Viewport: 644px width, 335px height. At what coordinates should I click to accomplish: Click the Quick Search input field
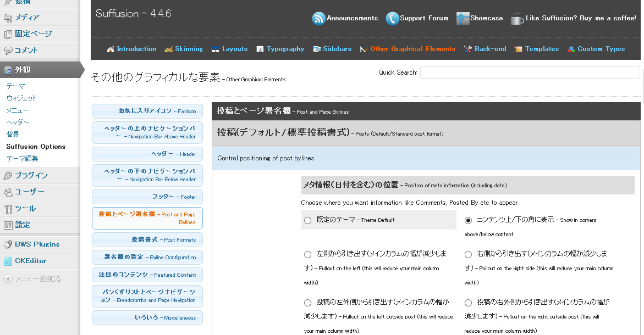tap(530, 72)
